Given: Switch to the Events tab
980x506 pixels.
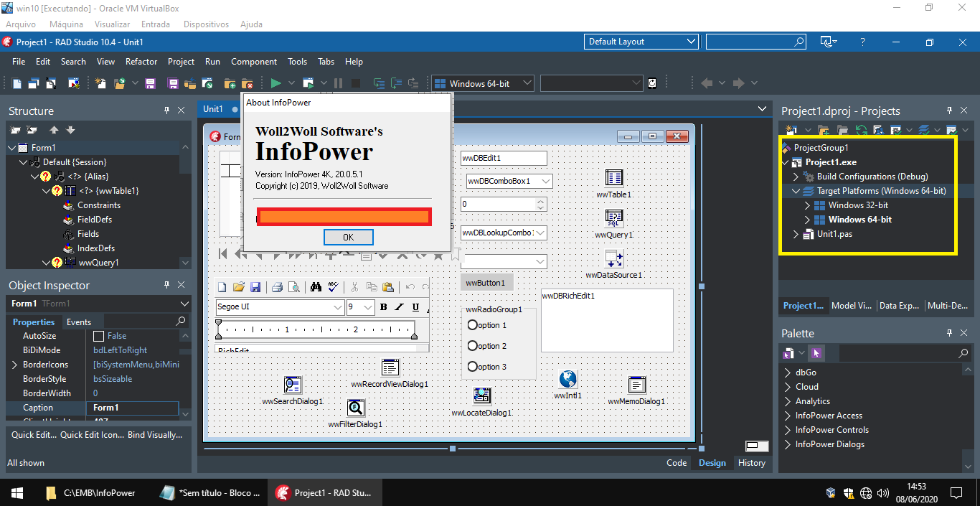Looking at the screenshot, I should [79, 322].
